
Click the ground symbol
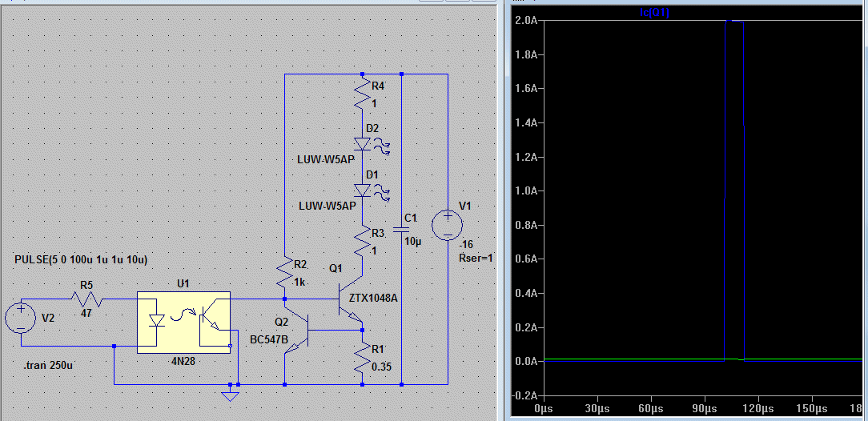click(230, 395)
